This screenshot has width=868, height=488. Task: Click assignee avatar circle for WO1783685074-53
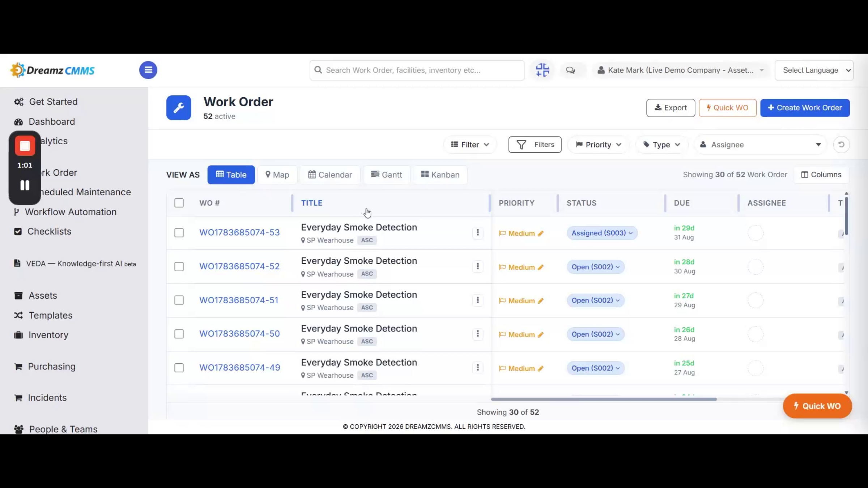tap(756, 233)
